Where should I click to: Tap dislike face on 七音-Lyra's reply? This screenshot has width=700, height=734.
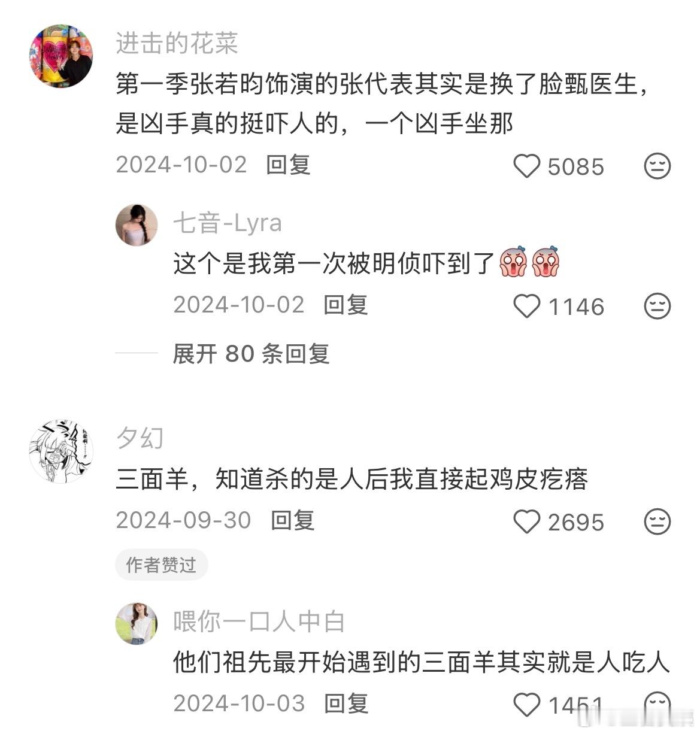point(657,306)
